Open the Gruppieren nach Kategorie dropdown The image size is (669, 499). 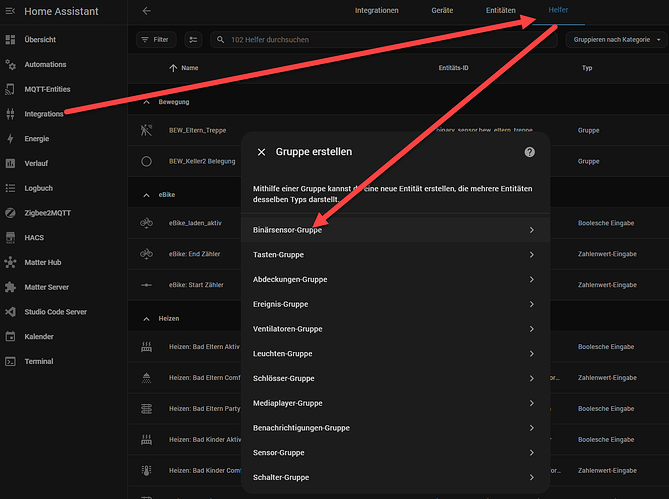point(615,40)
